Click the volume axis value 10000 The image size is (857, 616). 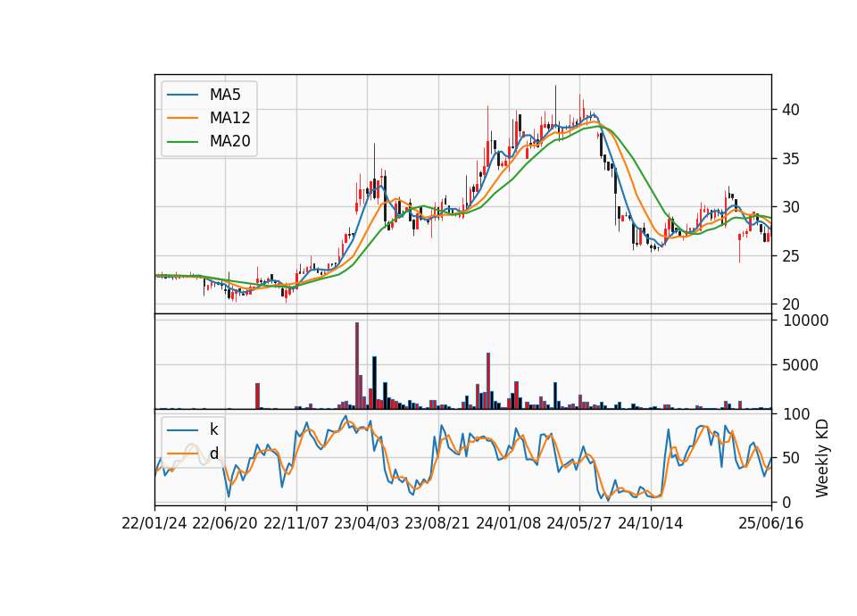tap(805, 320)
